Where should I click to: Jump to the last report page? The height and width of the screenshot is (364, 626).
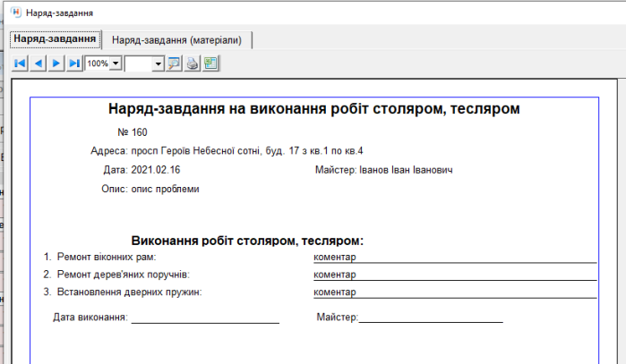[x=75, y=63]
